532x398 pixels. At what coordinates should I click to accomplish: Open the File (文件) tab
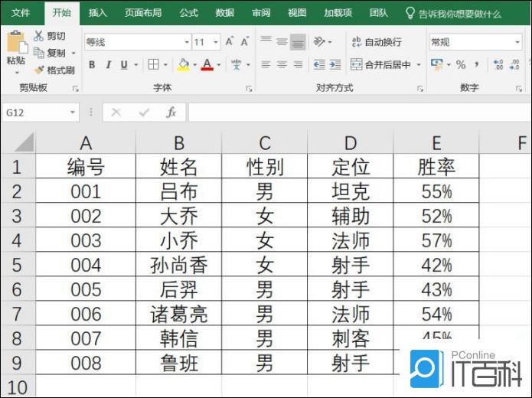21,13
